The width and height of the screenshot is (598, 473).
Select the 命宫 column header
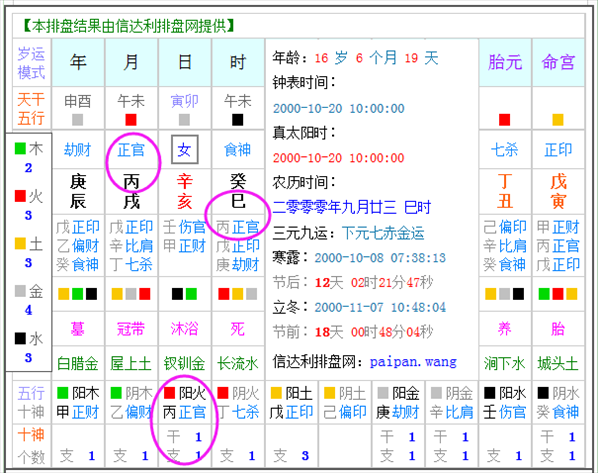pyautogui.click(x=558, y=62)
